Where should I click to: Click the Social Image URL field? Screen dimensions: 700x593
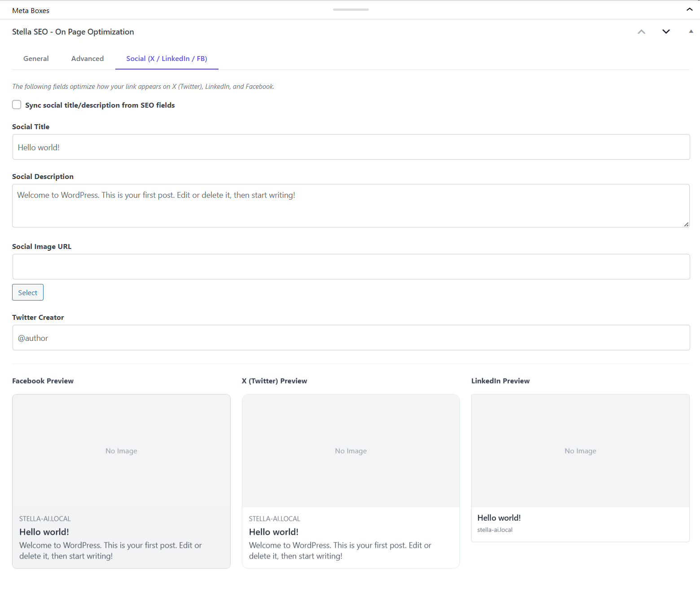[351, 267]
